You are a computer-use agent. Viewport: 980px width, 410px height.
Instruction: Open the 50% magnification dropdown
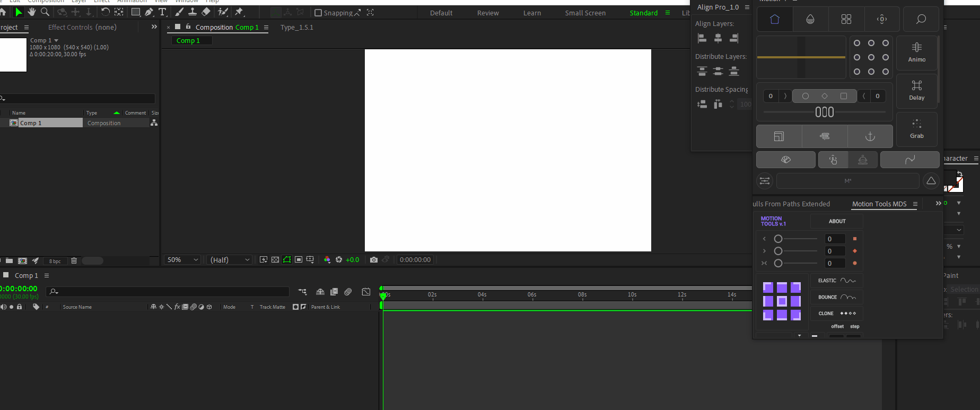click(182, 260)
